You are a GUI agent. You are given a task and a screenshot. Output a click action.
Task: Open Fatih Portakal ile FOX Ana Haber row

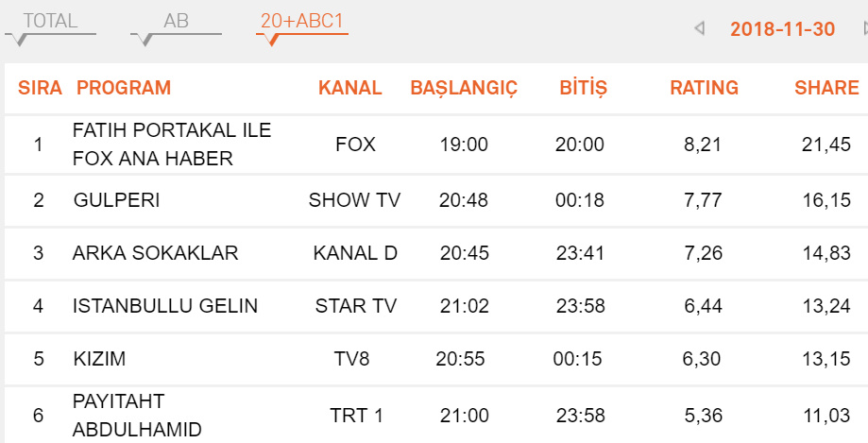pos(172,145)
